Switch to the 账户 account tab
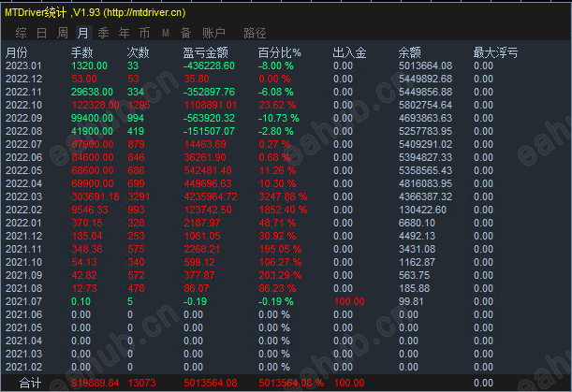 coord(213,33)
